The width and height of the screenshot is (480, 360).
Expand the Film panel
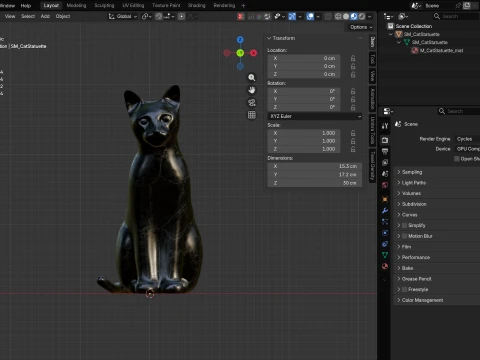pyautogui.click(x=437, y=247)
